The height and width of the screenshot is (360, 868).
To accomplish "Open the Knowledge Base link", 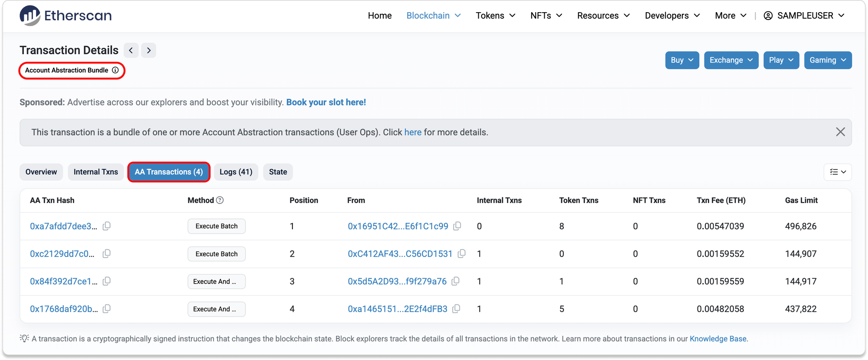I will click(x=718, y=339).
